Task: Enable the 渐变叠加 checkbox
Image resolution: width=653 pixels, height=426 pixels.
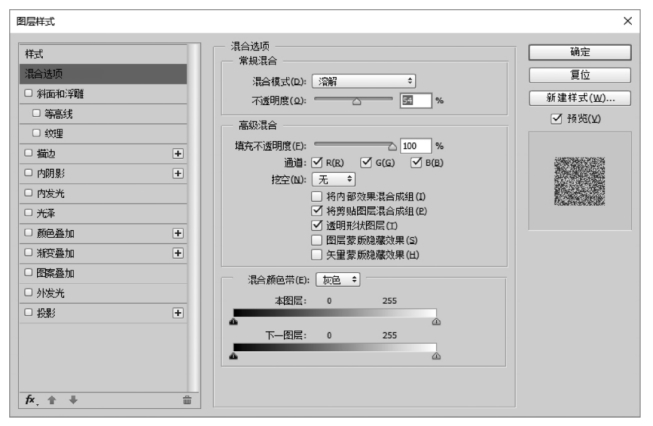Action: 28,252
